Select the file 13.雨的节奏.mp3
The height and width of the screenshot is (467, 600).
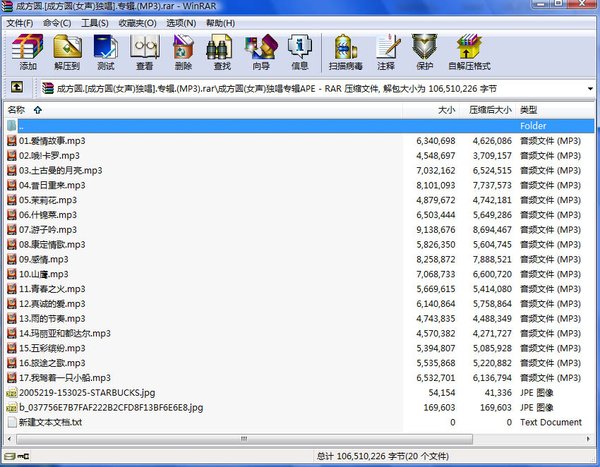52,318
